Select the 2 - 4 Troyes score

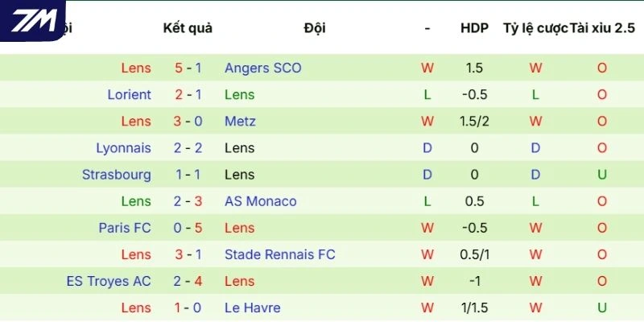(x=188, y=281)
